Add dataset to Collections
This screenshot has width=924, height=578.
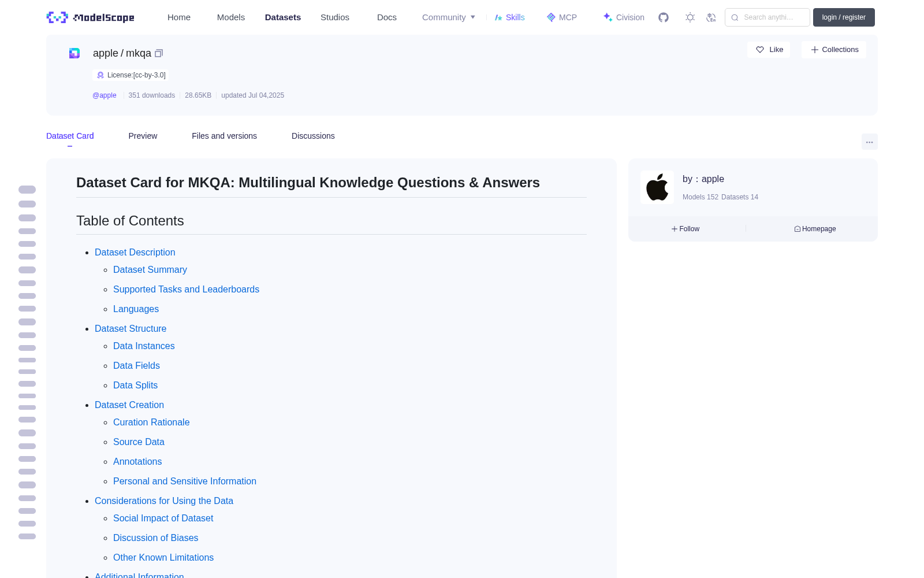(834, 50)
